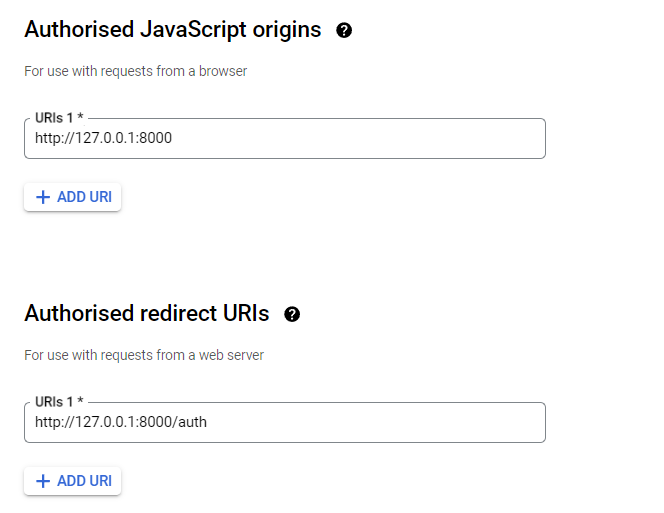This screenshot has width=664, height=513.
Task: Focus the http://127.0.0.1:8000/auth redirect field
Action: [x=285, y=422]
